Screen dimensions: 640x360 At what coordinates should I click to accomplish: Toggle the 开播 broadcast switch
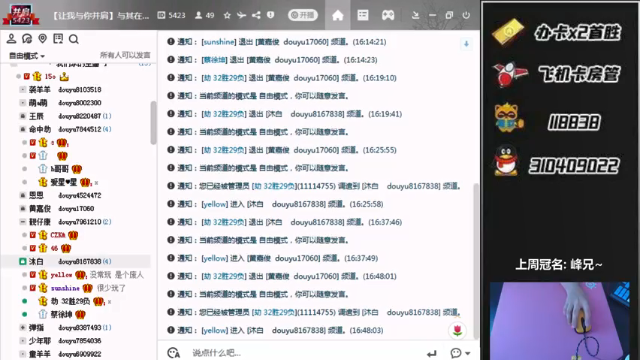pyautogui.click(x=303, y=16)
